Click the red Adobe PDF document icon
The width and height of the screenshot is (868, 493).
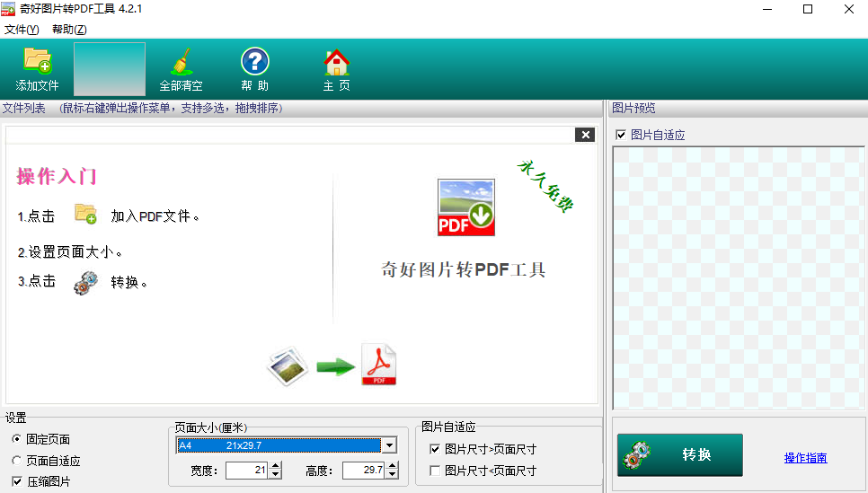[378, 365]
